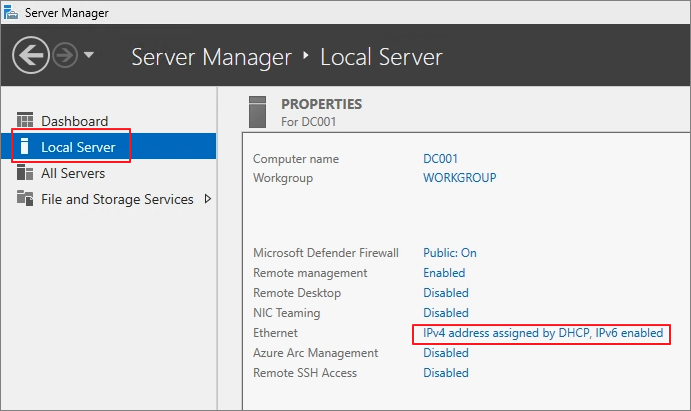Viewport: 691px width, 411px height.
Task: Click the Azure Arc Management label
Action: pyautogui.click(x=316, y=353)
